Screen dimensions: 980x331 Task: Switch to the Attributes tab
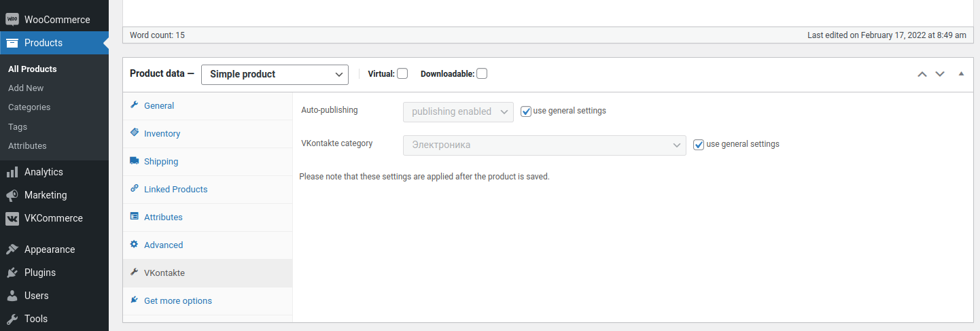[207, 217]
